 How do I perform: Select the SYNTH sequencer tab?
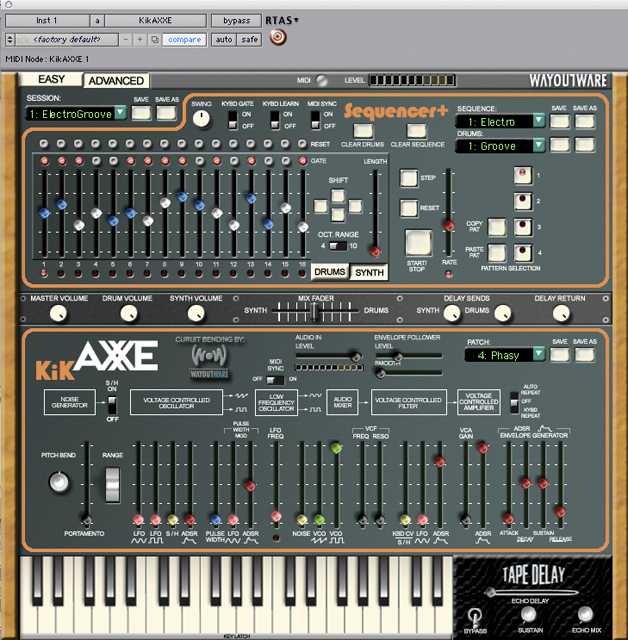click(369, 272)
